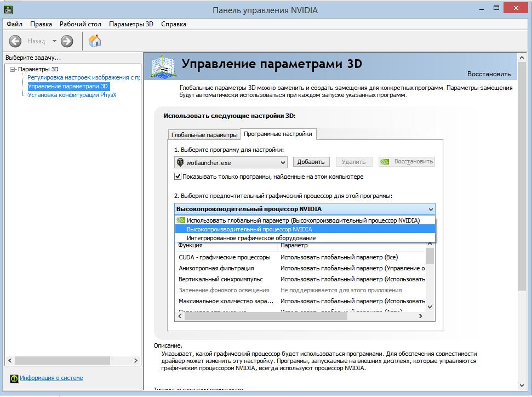Click left task pane scrollbar left arrow

(x=10, y=361)
